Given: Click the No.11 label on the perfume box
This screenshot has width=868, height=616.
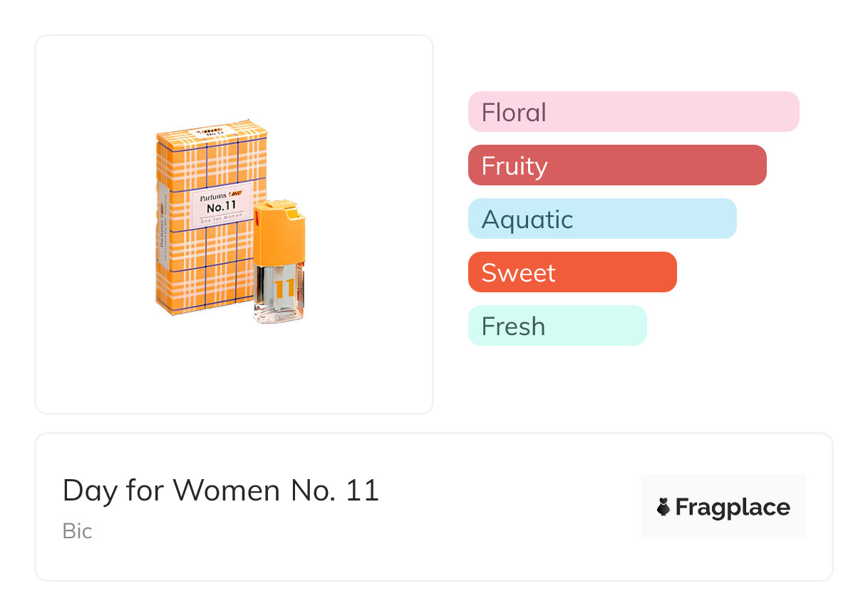Looking at the screenshot, I should click(221, 207).
